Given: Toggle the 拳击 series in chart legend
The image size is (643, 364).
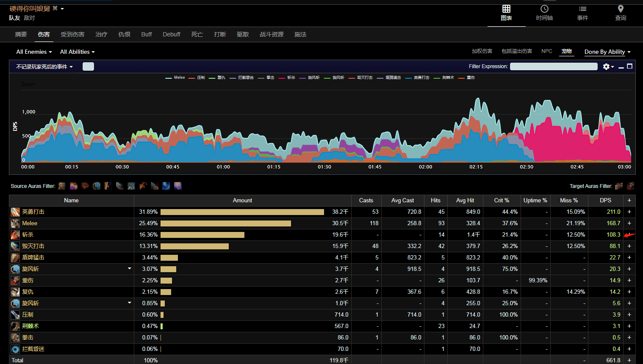Looking at the screenshot, I should pyautogui.click(x=266, y=77).
